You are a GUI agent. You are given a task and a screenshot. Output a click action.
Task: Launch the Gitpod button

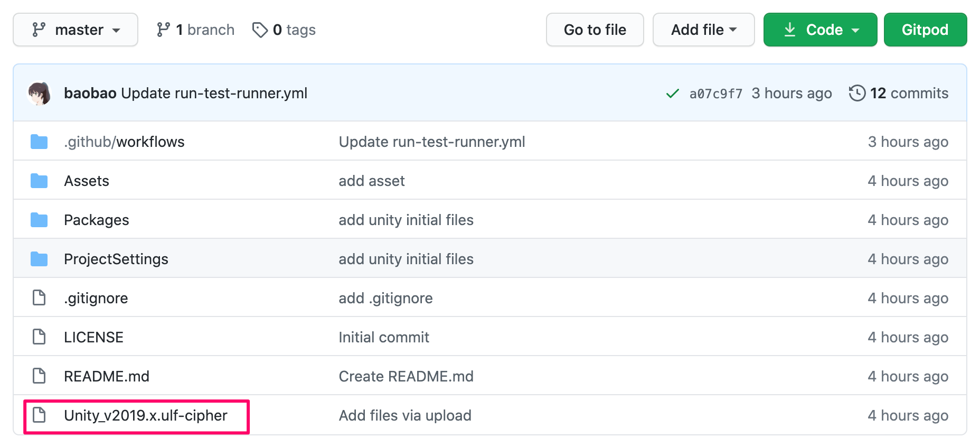coord(925,30)
